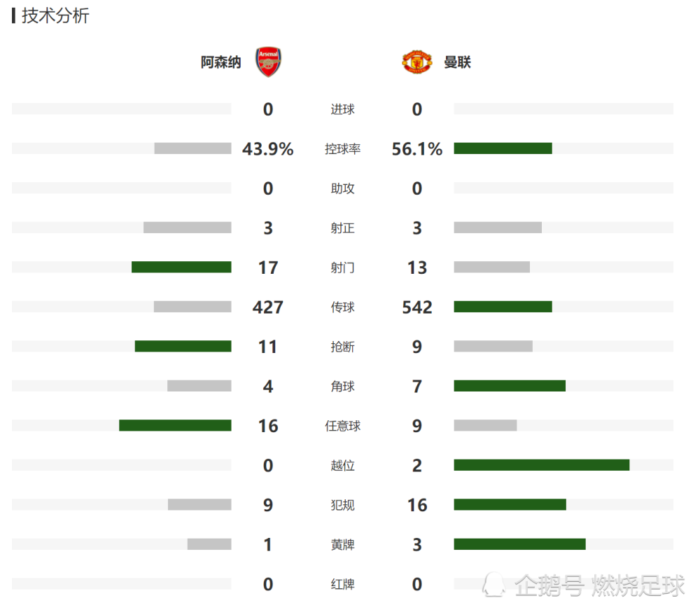The height and width of the screenshot is (610, 700).
Task: Click Arsenal's green tackles bar for 11
Action: point(183,346)
